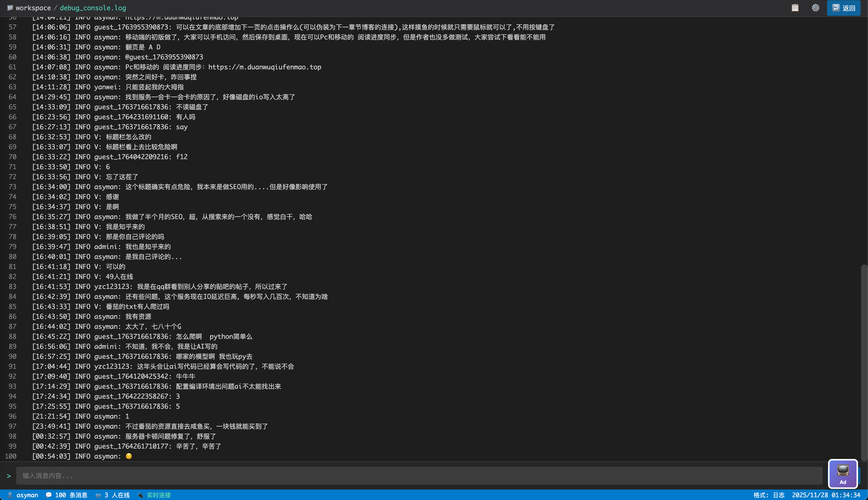Click the prompt arrow beside the input box
Screen dimensions: 868x500
[9, 476]
